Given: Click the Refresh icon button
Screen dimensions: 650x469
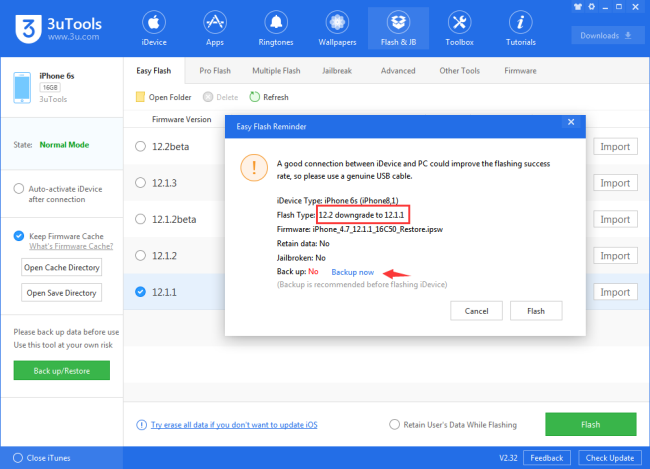Looking at the screenshot, I should click(255, 97).
